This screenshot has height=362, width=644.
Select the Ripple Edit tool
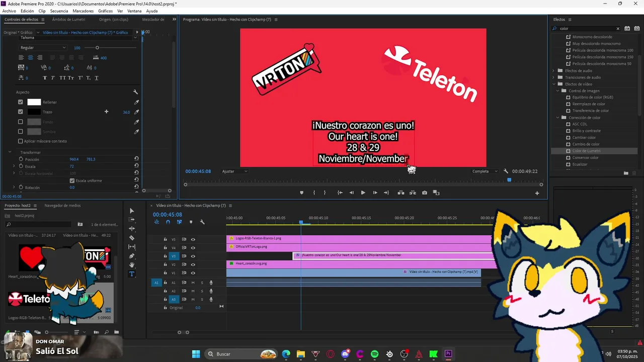(x=132, y=229)
